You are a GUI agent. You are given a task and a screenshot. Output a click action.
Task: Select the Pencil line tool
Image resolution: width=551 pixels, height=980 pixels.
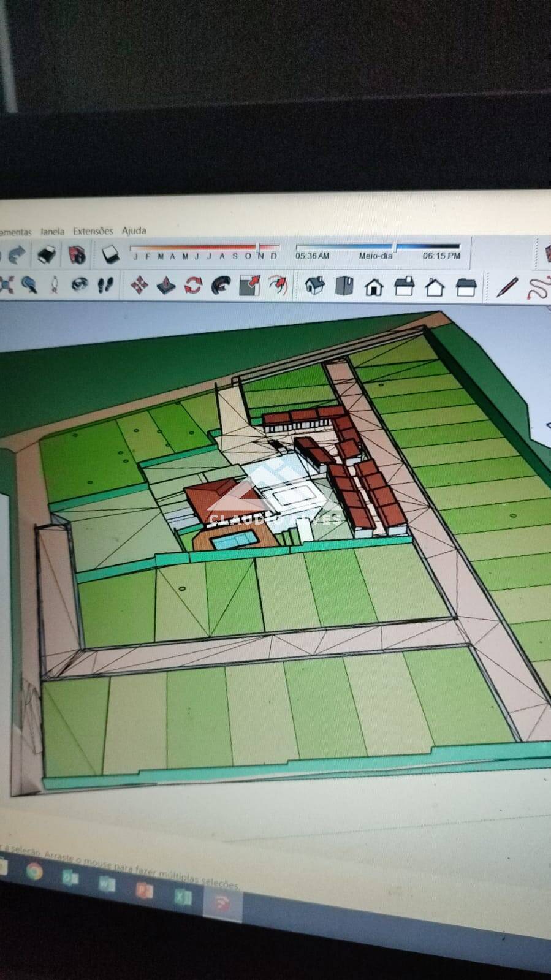pyautogui.click(x=507, y=287)
